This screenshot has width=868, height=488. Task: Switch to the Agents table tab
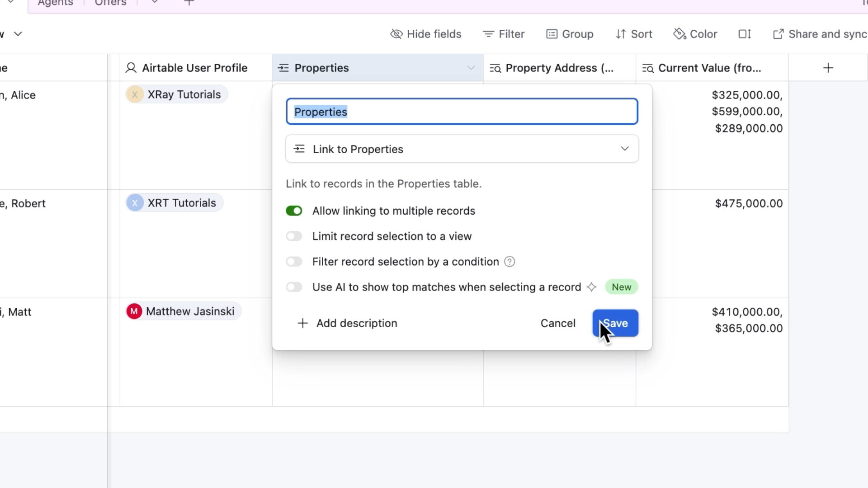[55, 4]
